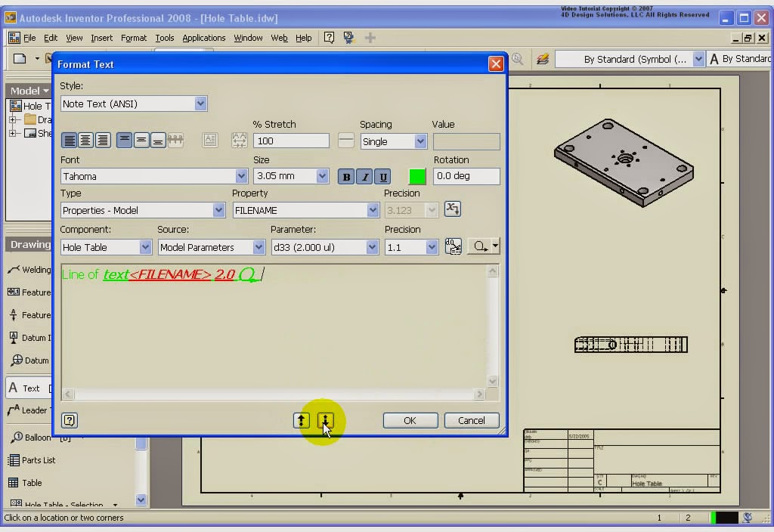Open the File menu
Screen dimensions: 774x532
[29, 38]
